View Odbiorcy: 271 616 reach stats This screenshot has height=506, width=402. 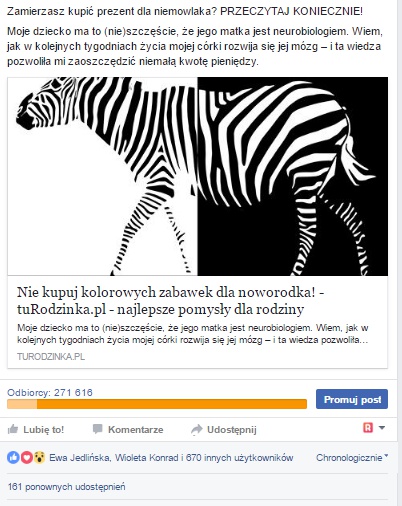click(50, 392)
